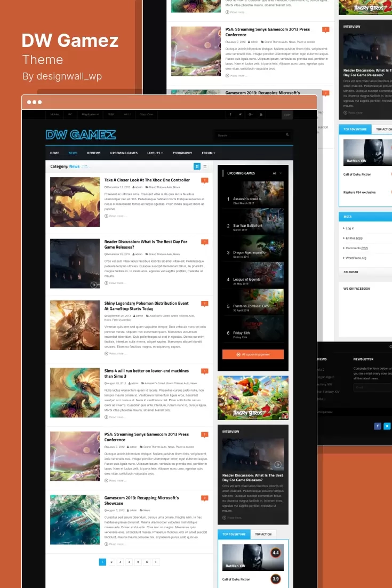Go to Home in the main navigation
The image size is (392, 588).
(x=54, y=153)
